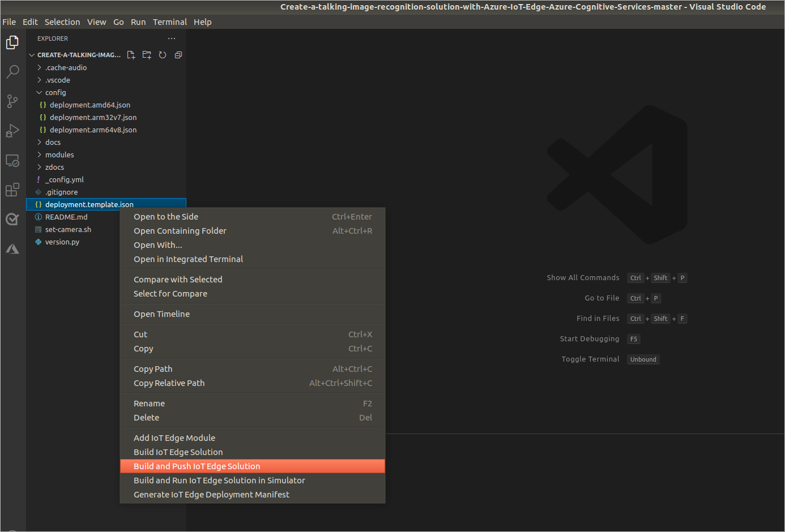Choose Build IoT Edge Solution
The image size is (785, 532).
(253, 452)
